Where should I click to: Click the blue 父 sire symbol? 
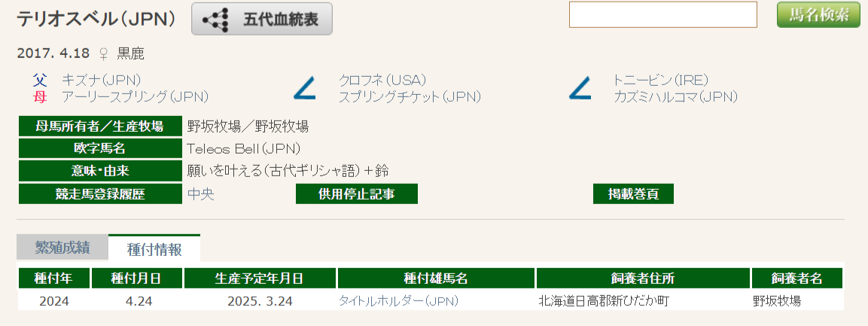point(40,81)
